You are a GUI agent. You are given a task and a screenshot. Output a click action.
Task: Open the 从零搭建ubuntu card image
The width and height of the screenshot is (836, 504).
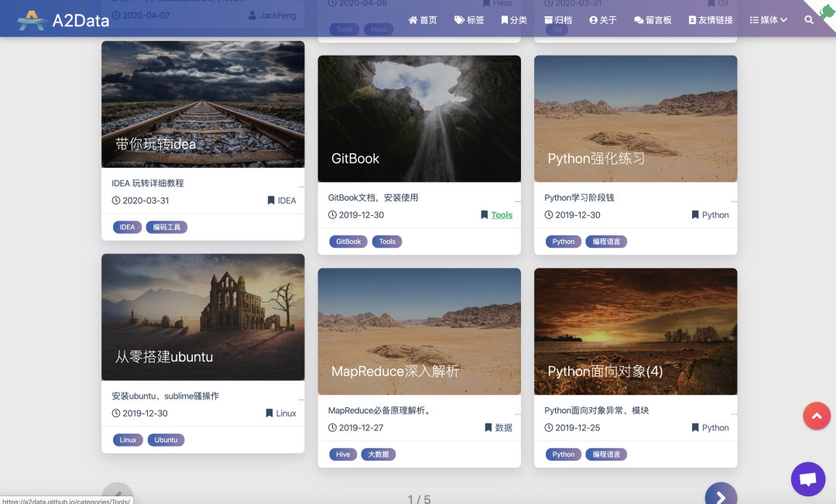coord(203,317)
